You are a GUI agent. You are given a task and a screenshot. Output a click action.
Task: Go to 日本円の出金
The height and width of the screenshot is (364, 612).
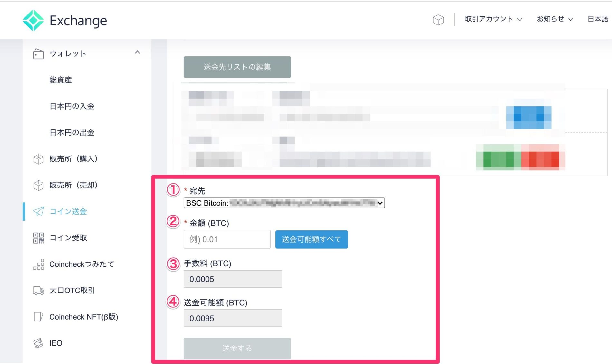(72, 133)
